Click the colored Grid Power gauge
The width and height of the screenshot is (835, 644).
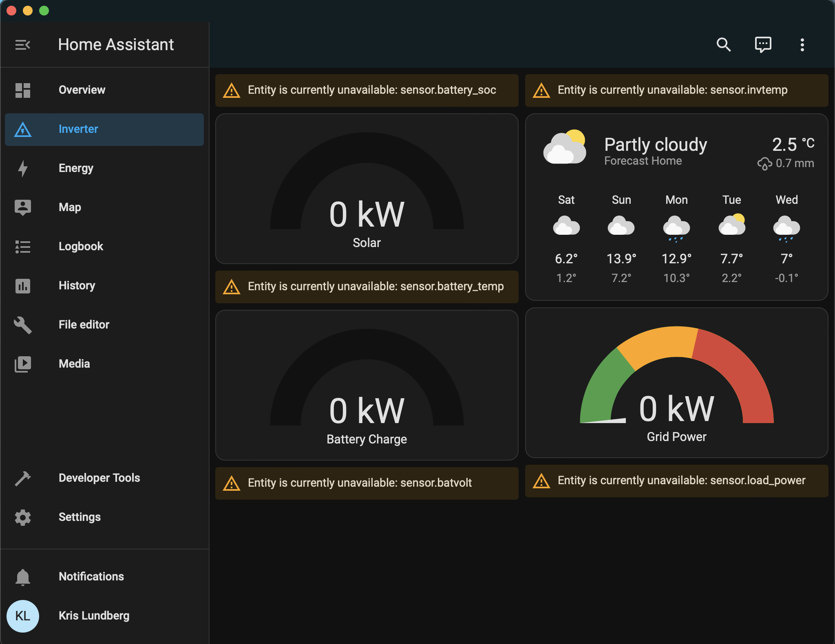click(x=676, y=383)
